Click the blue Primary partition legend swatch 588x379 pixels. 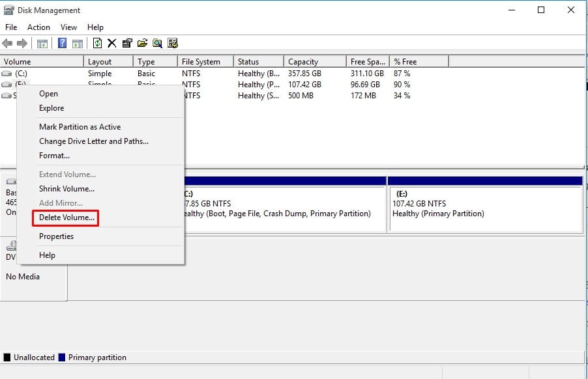click(62, 358)
